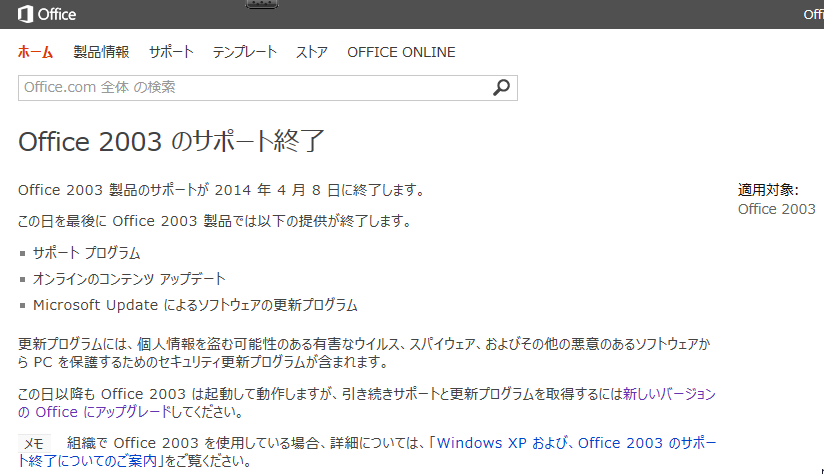Select the テンプレート navigation item
824x474 pixels.
(244, 52)
